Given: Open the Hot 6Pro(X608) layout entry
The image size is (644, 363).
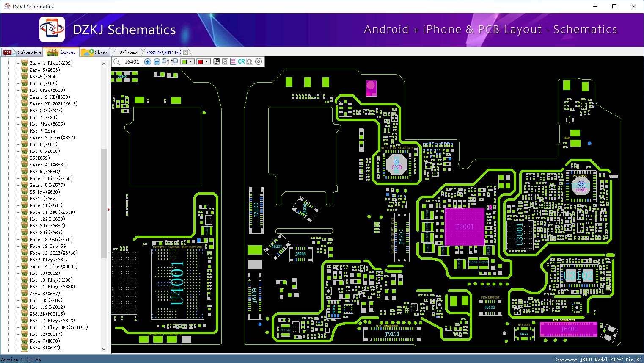Looking at the screenshot, I should pyautogui.click(x=47, y=90).
